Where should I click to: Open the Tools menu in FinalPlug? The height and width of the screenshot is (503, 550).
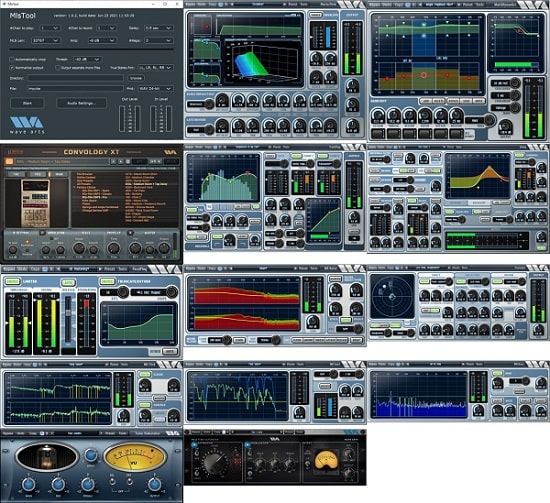[123, 269]
